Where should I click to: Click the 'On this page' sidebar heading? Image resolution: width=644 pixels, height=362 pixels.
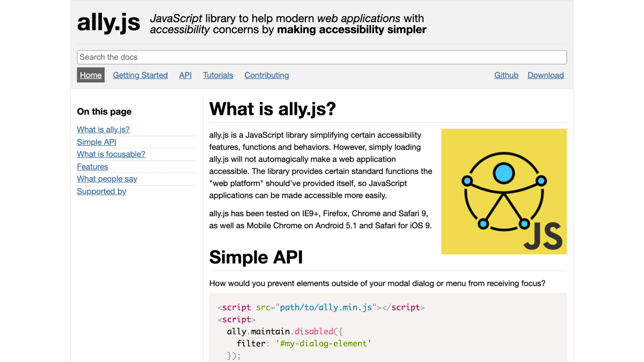coord(104,112)
